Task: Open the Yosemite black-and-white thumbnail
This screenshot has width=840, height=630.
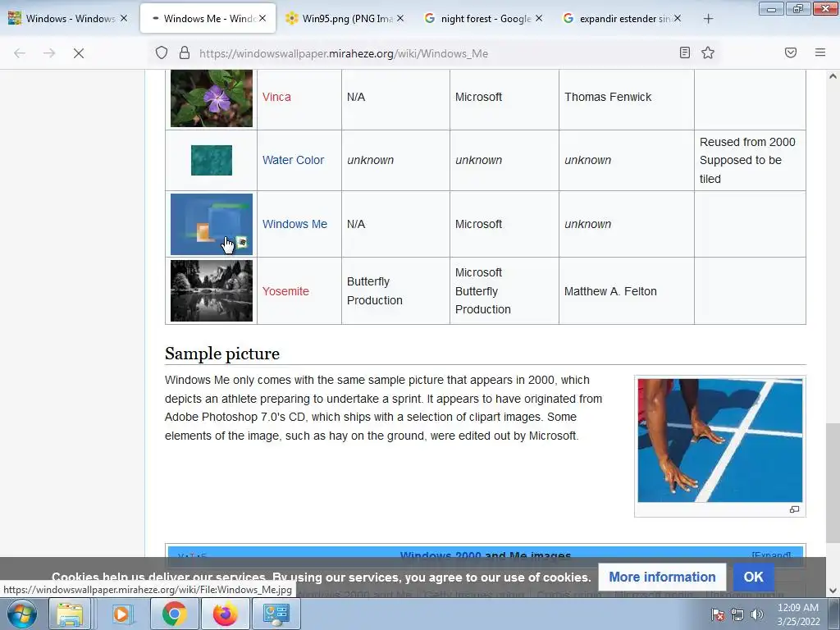Action: (211, 291)
